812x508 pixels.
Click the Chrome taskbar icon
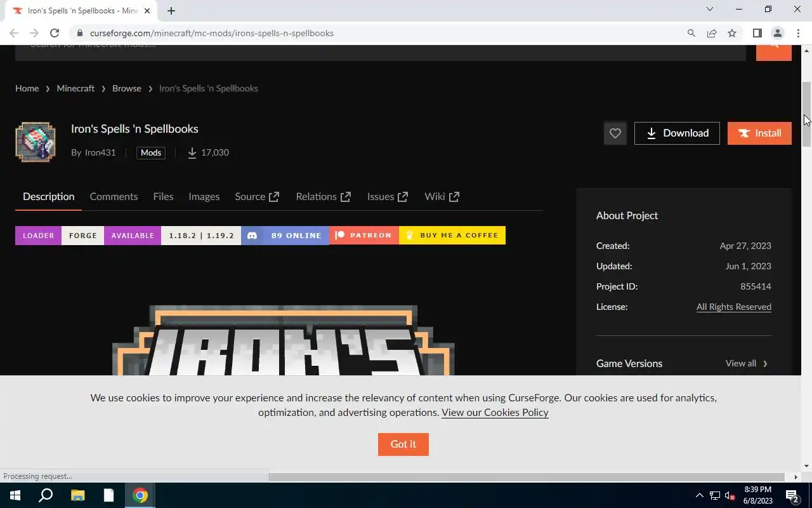pyautogui.click(x=140, y=495)
